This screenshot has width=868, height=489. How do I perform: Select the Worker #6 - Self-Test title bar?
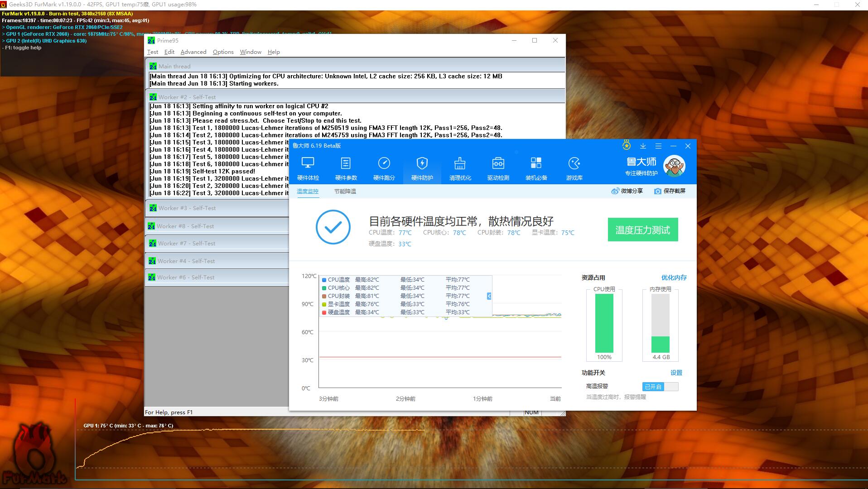coord(217,277)
